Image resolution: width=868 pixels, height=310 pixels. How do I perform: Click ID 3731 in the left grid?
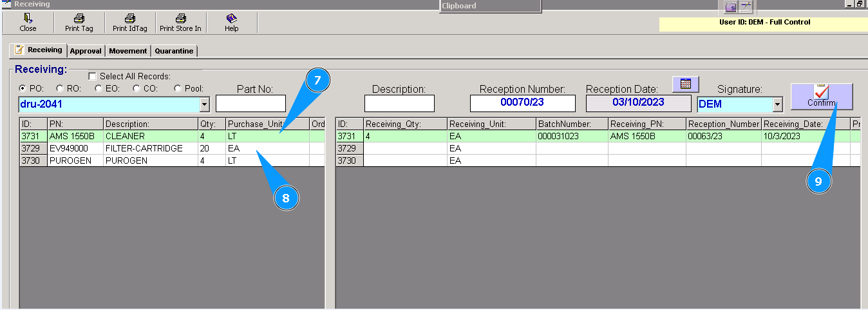pos(33,137)
